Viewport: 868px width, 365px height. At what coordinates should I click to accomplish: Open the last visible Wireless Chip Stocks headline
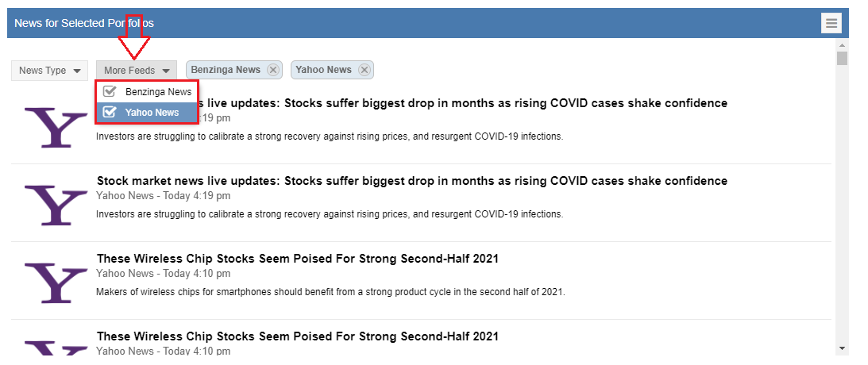297,336
